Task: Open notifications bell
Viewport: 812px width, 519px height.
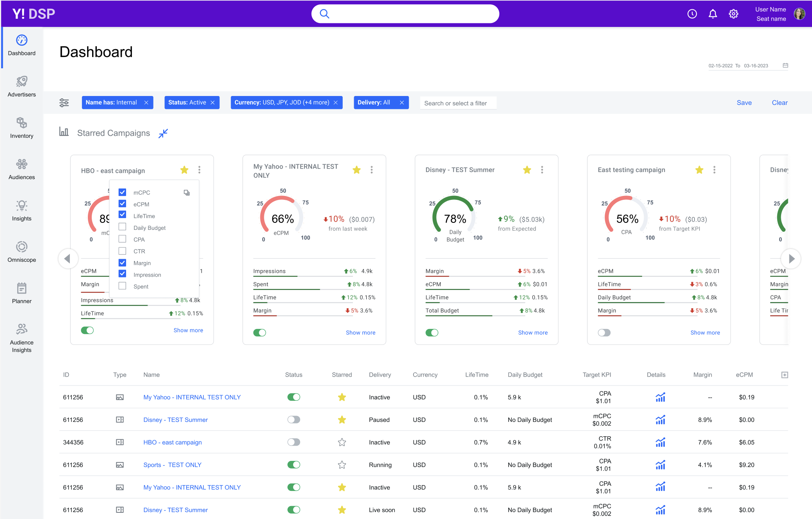Action: tap(712, 14)
